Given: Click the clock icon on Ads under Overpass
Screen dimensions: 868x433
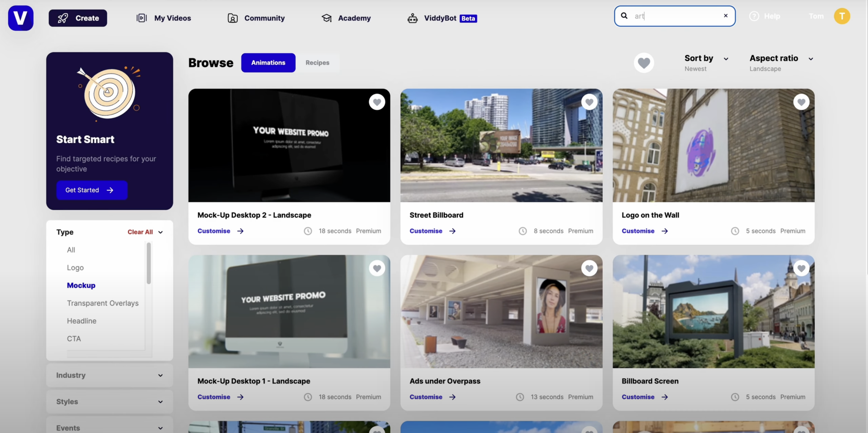Looking at the screenshot, I should [x=520, y=397].
